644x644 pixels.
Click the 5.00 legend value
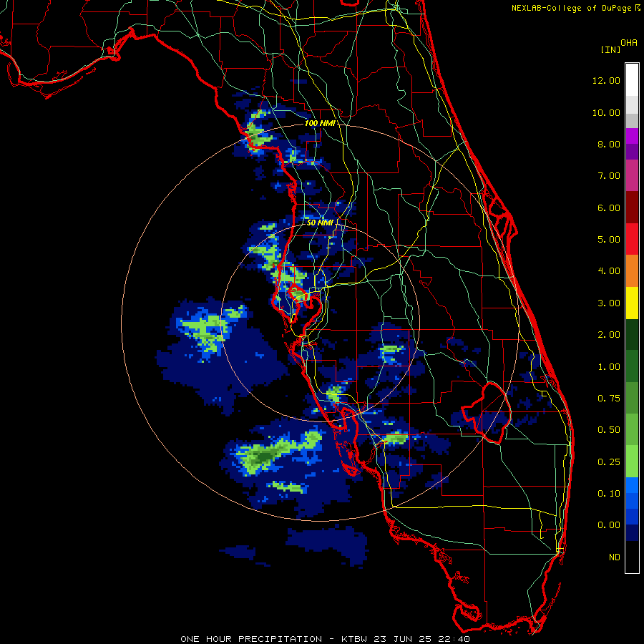coord(609,240)
